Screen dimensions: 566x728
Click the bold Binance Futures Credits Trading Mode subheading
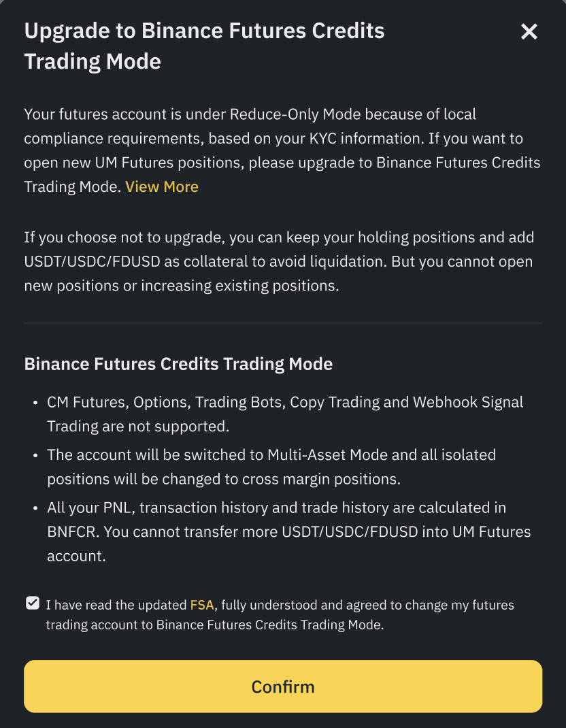tap(178, 364)
